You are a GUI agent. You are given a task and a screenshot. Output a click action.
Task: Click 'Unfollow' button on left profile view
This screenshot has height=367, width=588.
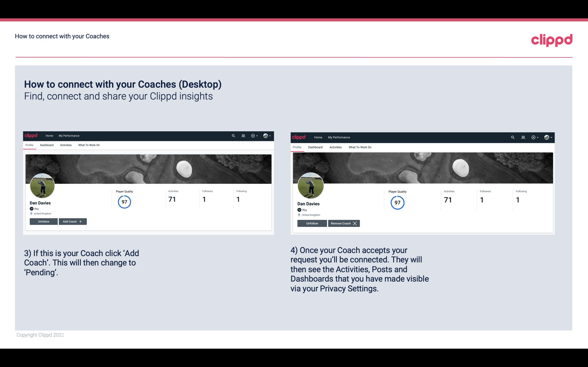tap(44, 221)
